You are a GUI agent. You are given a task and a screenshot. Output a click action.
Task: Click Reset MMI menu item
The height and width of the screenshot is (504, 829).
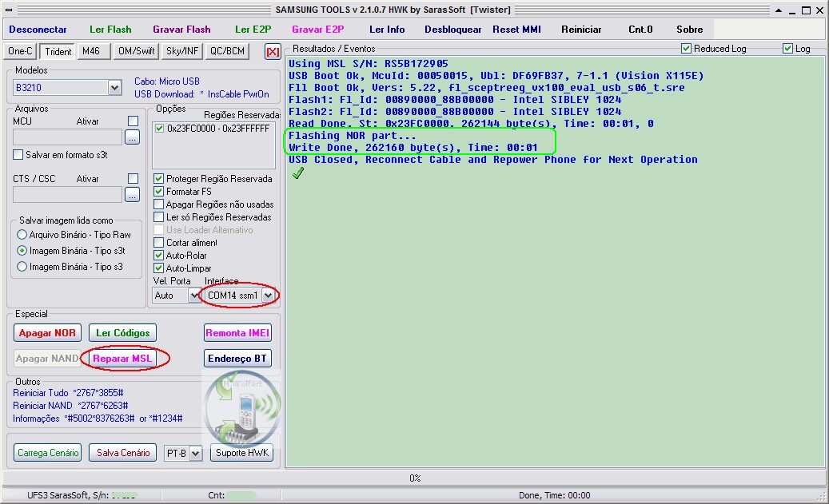[x=516, y=30]
